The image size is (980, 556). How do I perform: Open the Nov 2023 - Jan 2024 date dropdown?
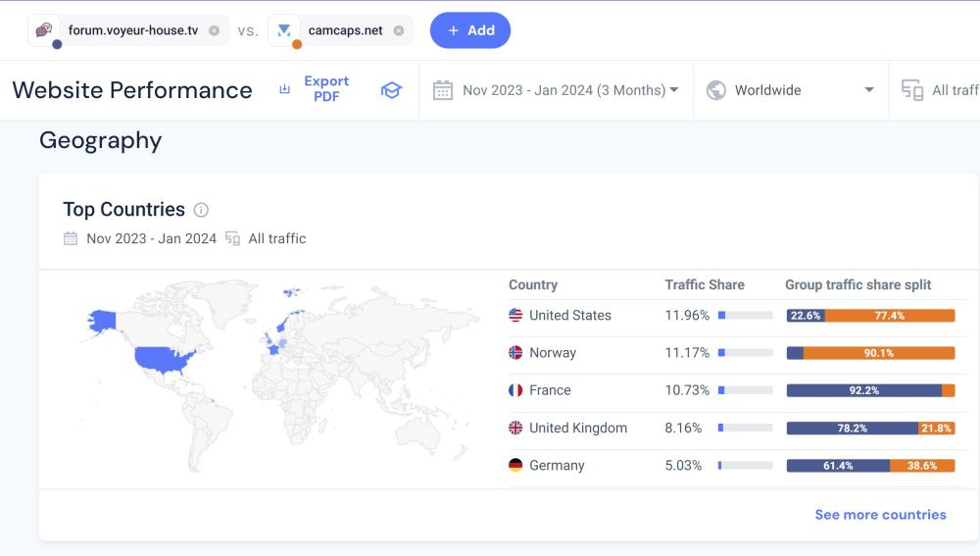pyautogui.click(x=563, y=90)
